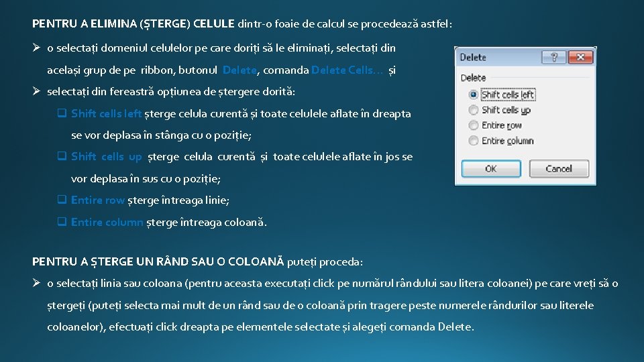Screen dimensions: 644x362
Task: Click the square bullet beside Shift cells left
Action: 62,113
